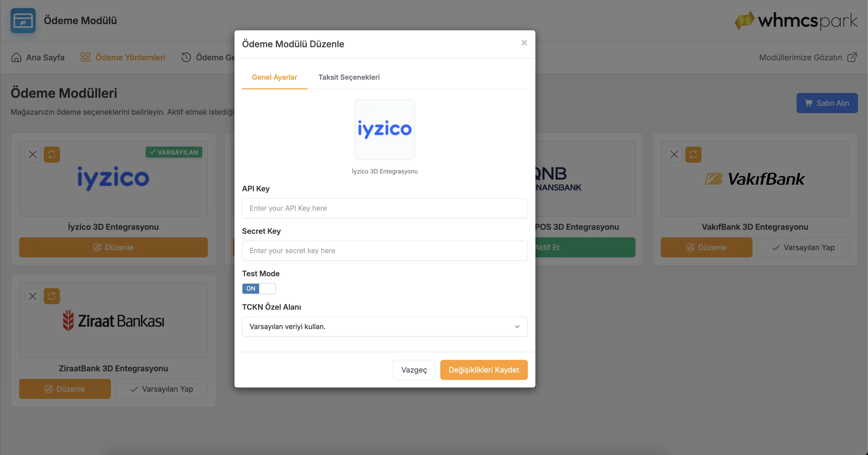
Task: Open Ödeme Yöntemleri menu item
Action: click(x=123, y=58)
